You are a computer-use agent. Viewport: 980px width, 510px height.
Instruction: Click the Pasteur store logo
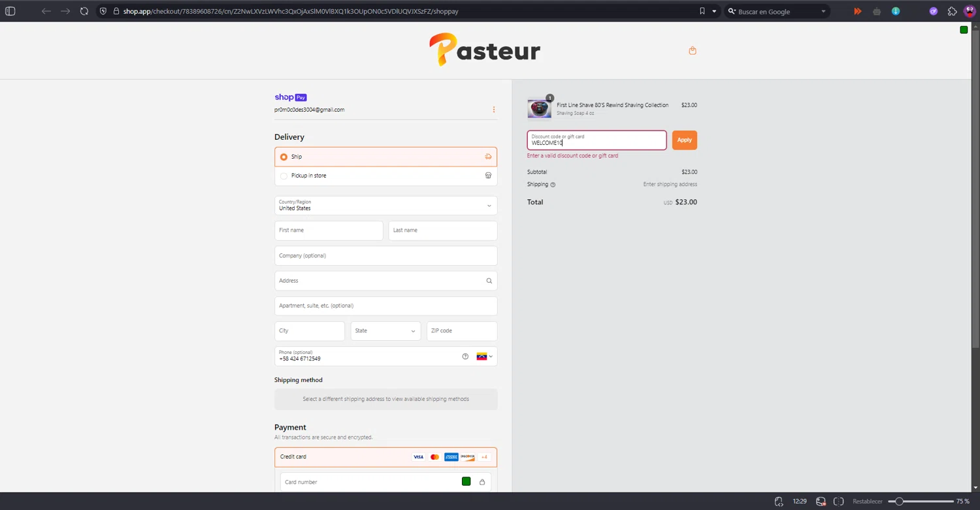coord(485,50)
